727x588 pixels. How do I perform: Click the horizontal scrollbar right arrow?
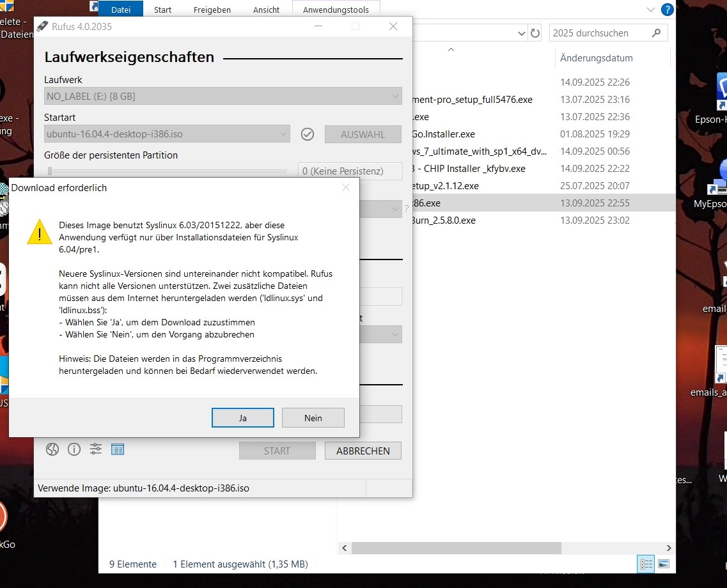[x=669, y=548]
